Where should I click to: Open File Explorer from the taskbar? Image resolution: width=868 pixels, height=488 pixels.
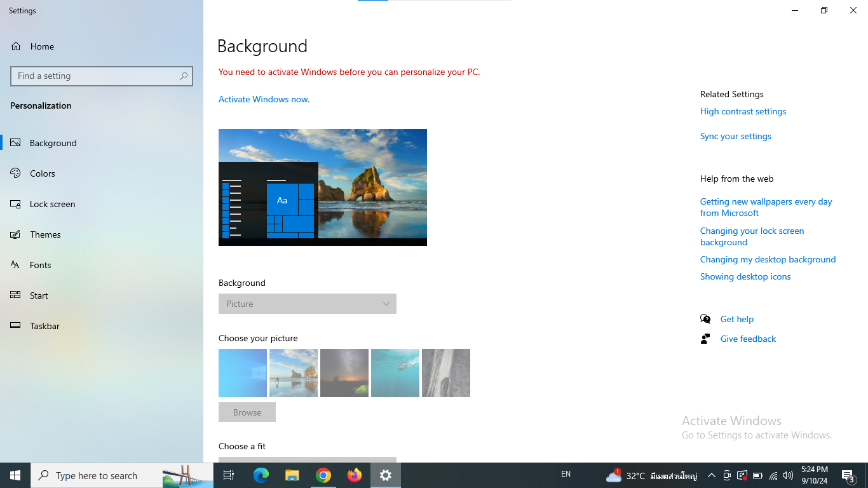(x=292, y=475)
